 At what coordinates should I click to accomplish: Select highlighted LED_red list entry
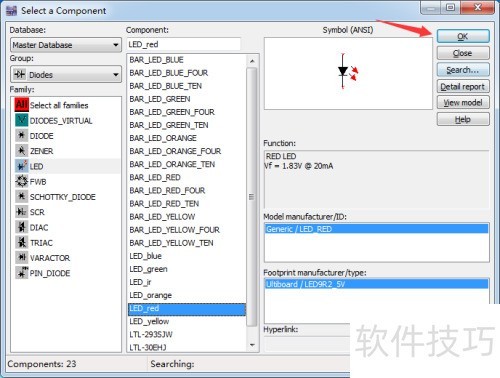[187, 309]
